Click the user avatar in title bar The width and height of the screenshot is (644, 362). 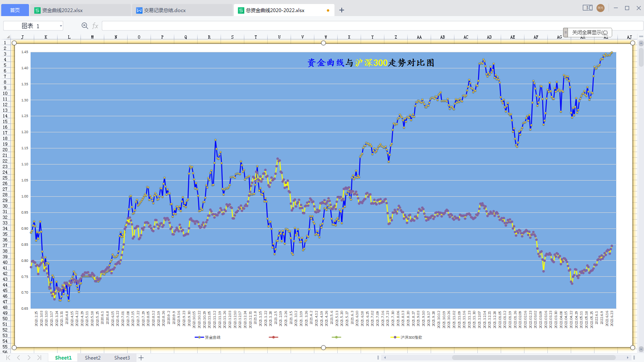point(601,8)
